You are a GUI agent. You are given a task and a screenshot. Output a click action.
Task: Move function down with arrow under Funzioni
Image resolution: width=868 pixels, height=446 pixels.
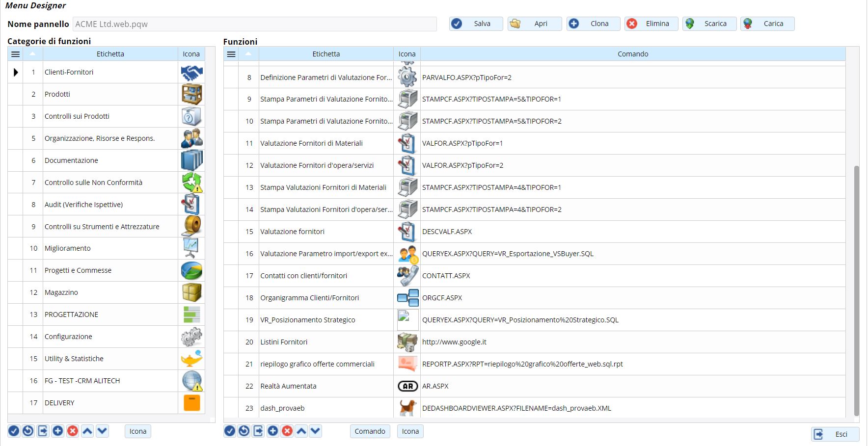(315, 431)
